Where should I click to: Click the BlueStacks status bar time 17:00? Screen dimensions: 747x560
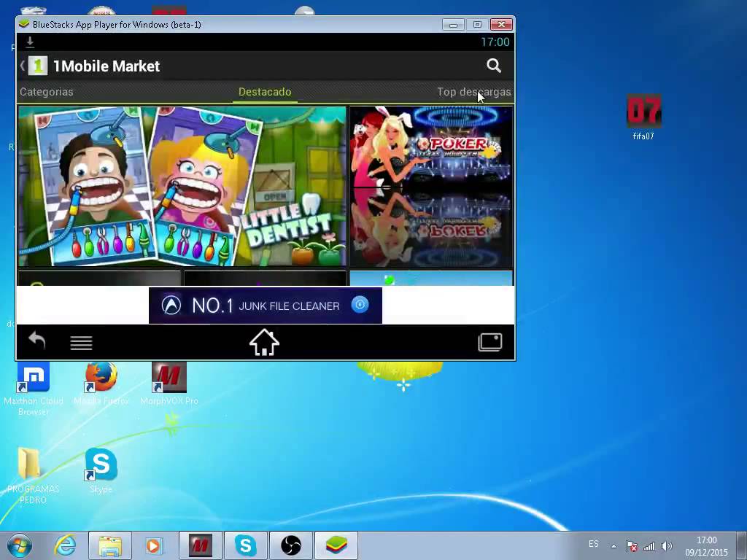[x=495, y=42]
